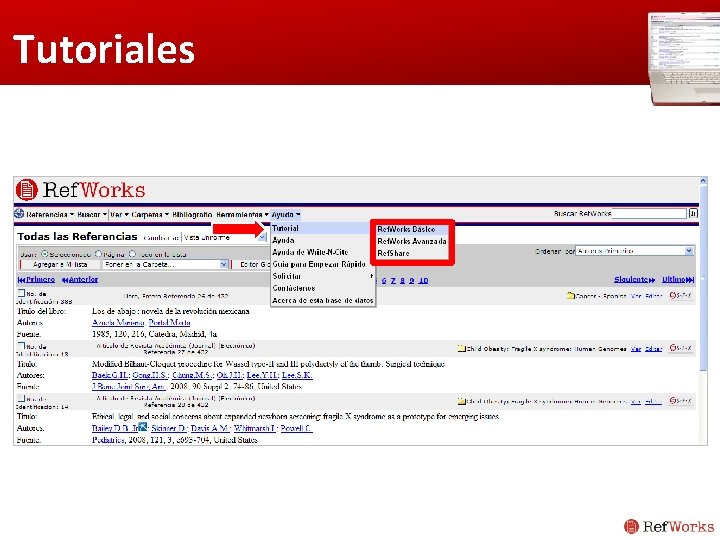Click the search go button next to Buscar RefWorks
Viewport: 720px width, 540px height.
click(x=692, y=213)
